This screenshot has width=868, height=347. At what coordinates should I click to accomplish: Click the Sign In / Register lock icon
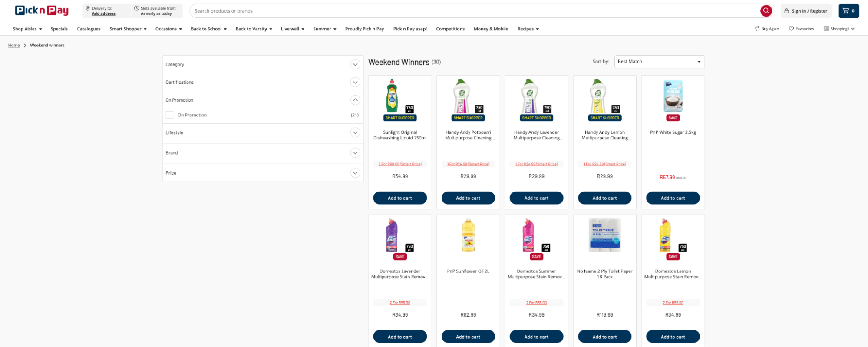786,11
